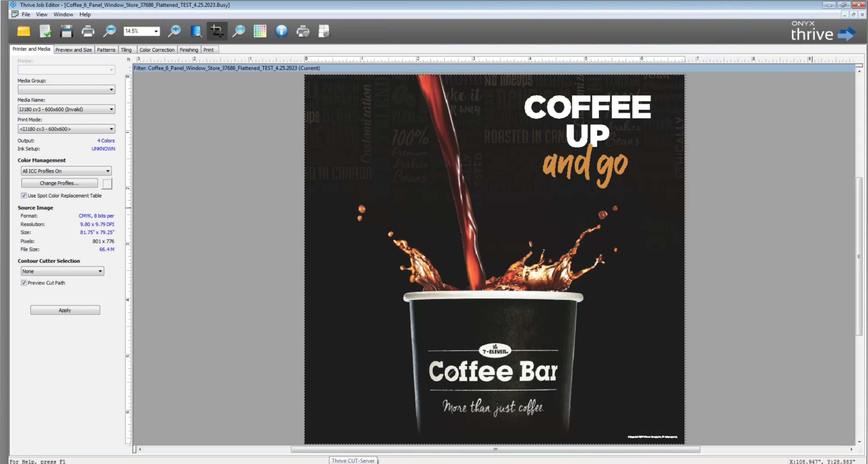
Task: Click the Thrive Job Editor menu-bar document icon
Action: (15, 14)
